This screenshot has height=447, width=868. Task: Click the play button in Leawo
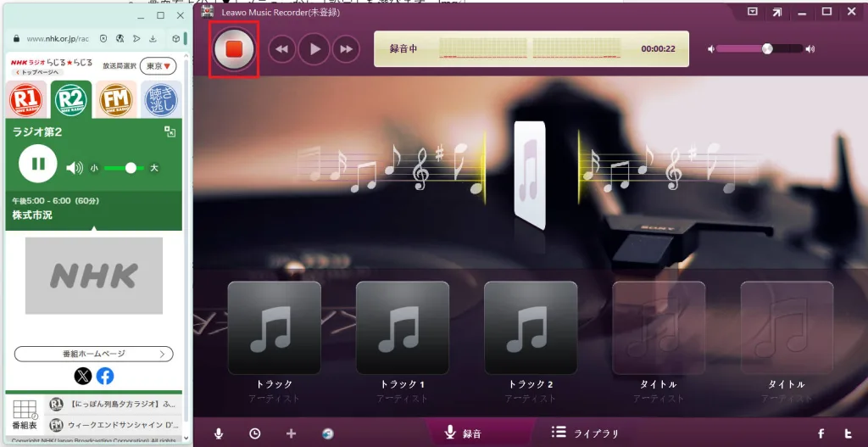[314, 49]
